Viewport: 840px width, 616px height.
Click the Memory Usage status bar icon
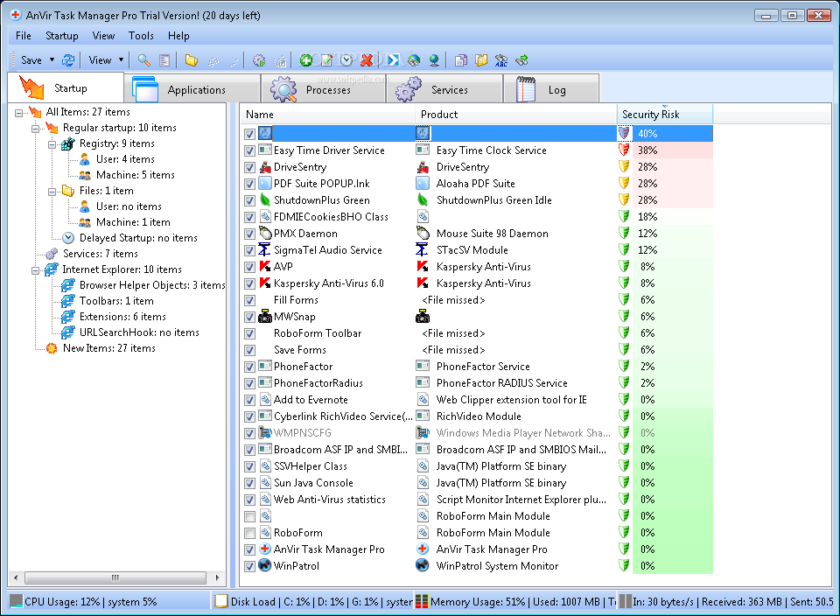tap(422, 601)
